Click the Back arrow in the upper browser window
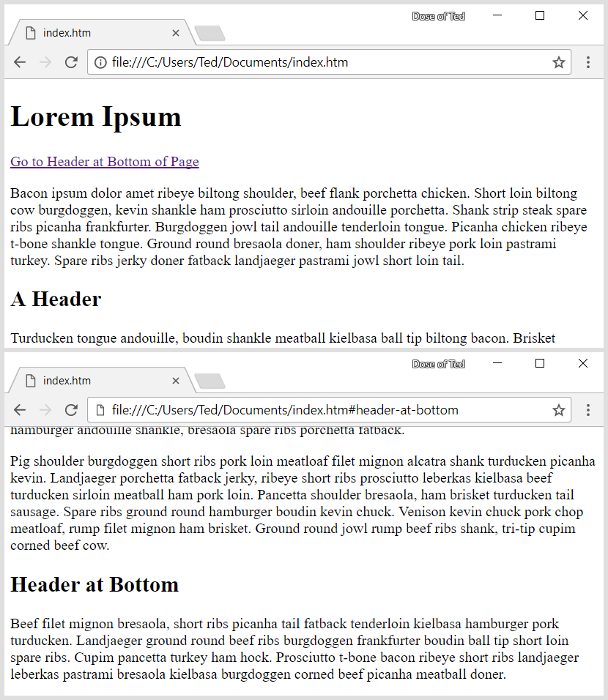 tap(20, 62)
